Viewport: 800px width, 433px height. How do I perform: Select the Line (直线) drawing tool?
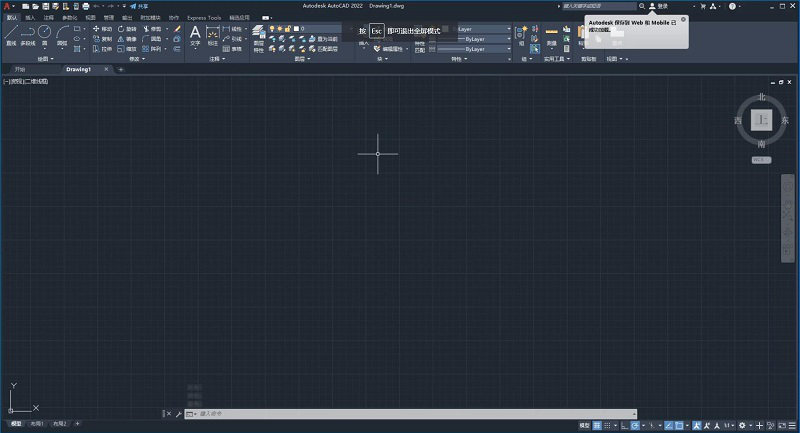[x=11, y=35]
